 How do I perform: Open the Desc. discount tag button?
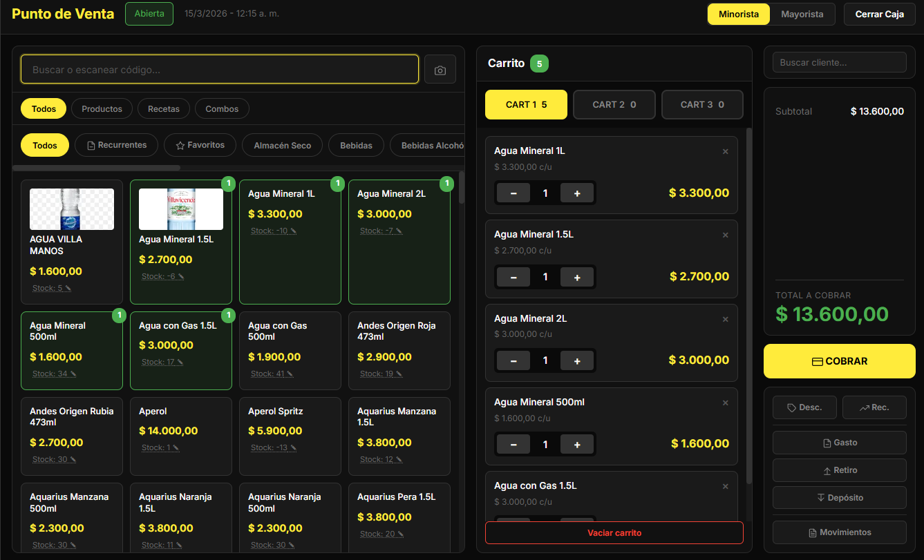point(804,407)
